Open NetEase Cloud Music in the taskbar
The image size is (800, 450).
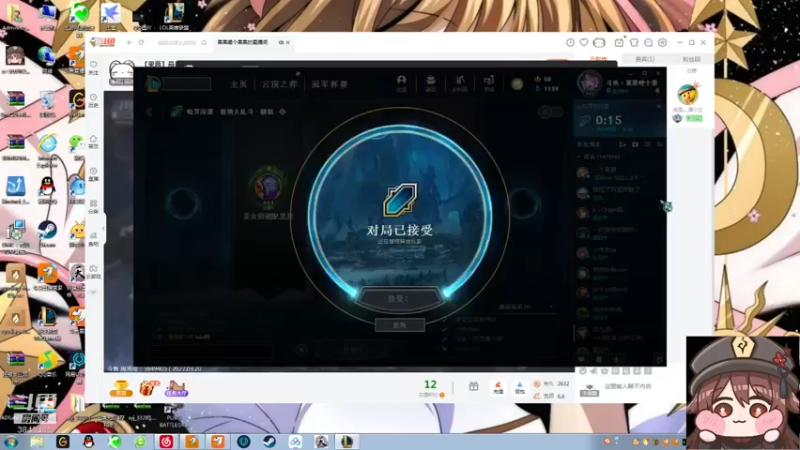click(166, 442)
